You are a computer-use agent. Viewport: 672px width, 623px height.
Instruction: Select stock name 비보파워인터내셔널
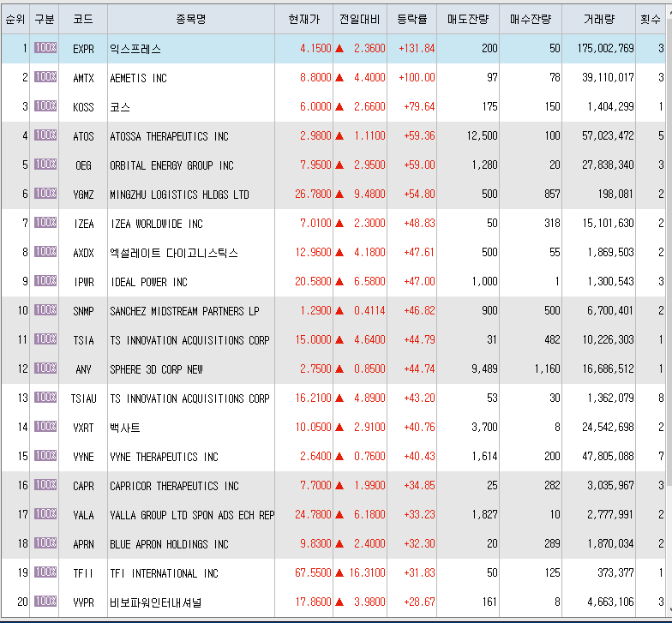(156, 602)
